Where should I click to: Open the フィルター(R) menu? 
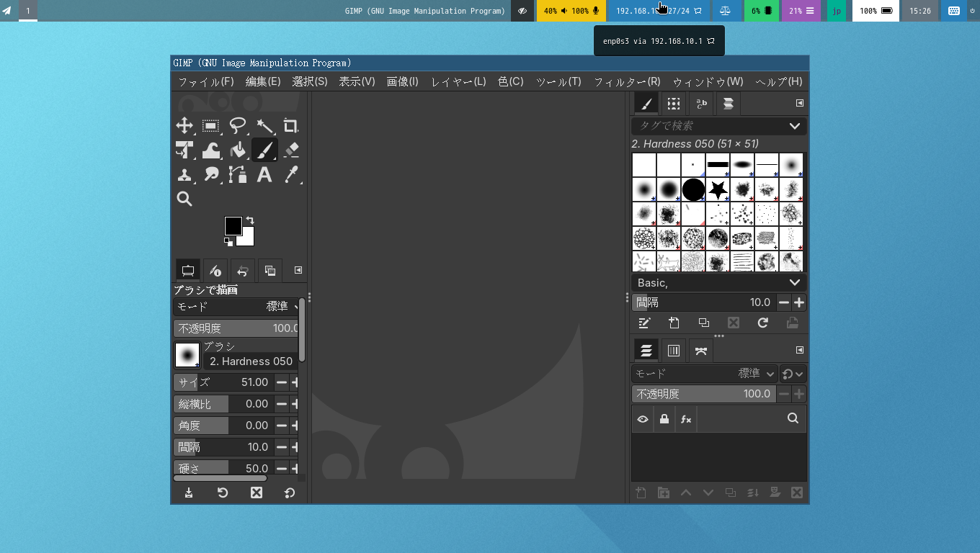tap(626, 81)
